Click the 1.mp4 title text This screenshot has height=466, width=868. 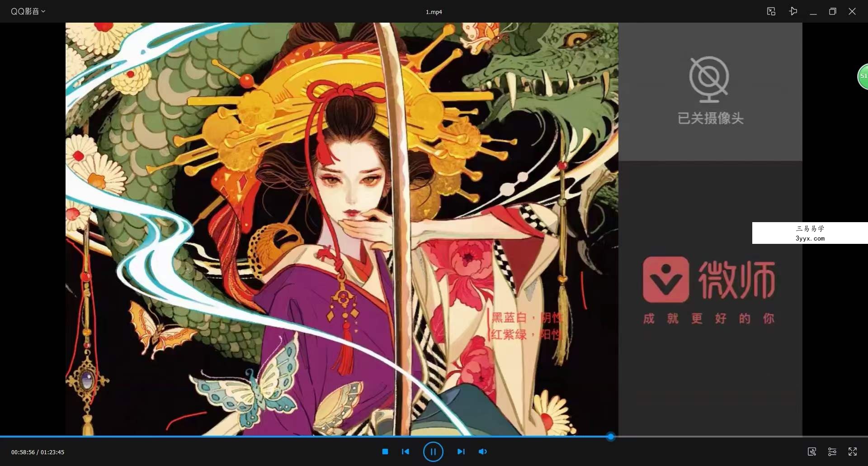(434, 12)
